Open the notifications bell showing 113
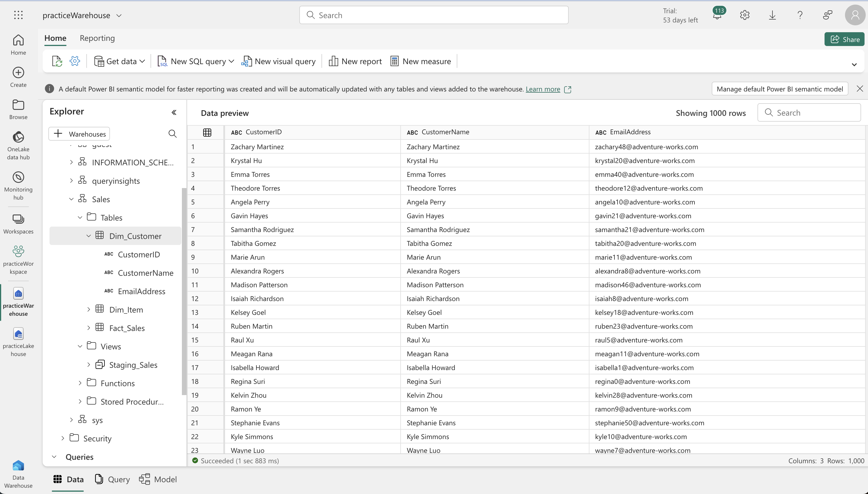 coord(717,14)
